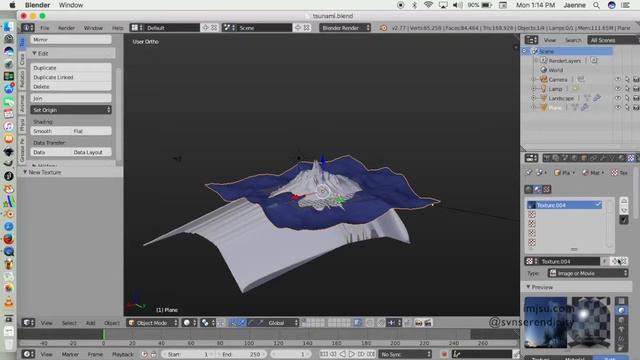This screenshot has height=360, width=640.
Task: Toggle Camera selectability arrow in outliner
Action: coord(627,79)
